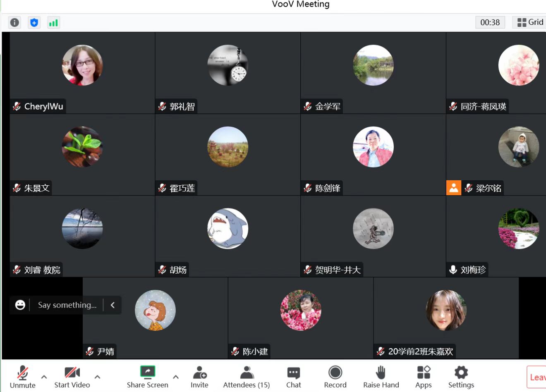This screenshot has width=546, height=392.
Task: Open the Invite participants panel
Action: 199,377
